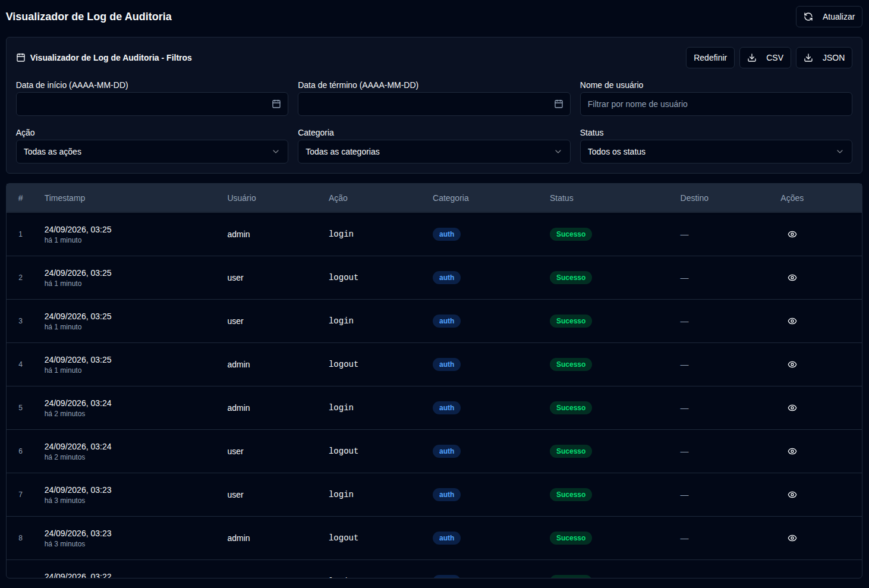Open eye icon for row 3
Viewport: 869px width, 588px height.
tap(792, 321)
